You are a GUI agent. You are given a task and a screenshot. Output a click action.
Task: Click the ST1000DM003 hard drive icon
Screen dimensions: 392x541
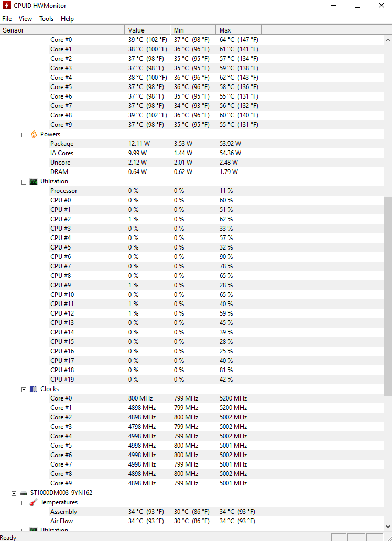pos(24,493)
